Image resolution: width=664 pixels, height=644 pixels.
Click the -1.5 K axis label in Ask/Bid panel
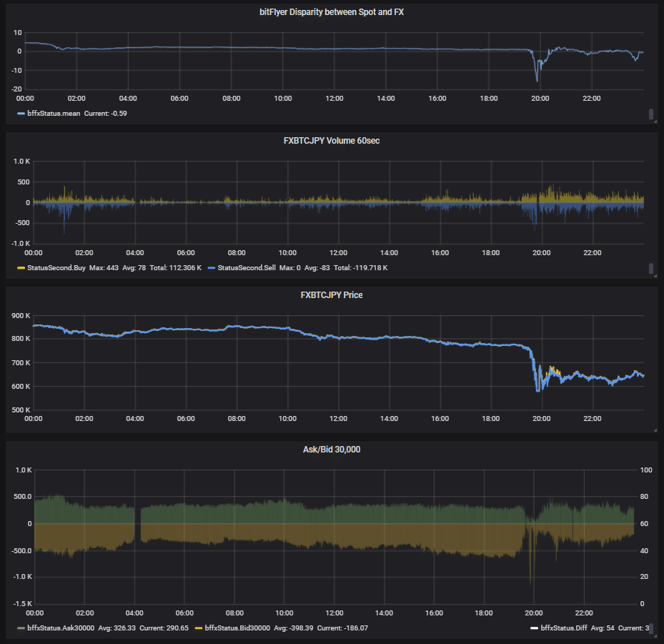pyautogui.click(x=24, y=604)
